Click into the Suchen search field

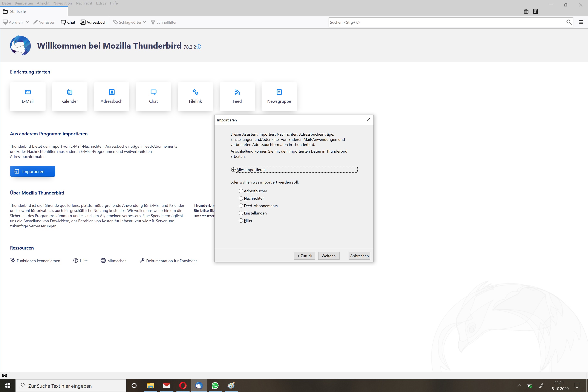click(425, 22)
